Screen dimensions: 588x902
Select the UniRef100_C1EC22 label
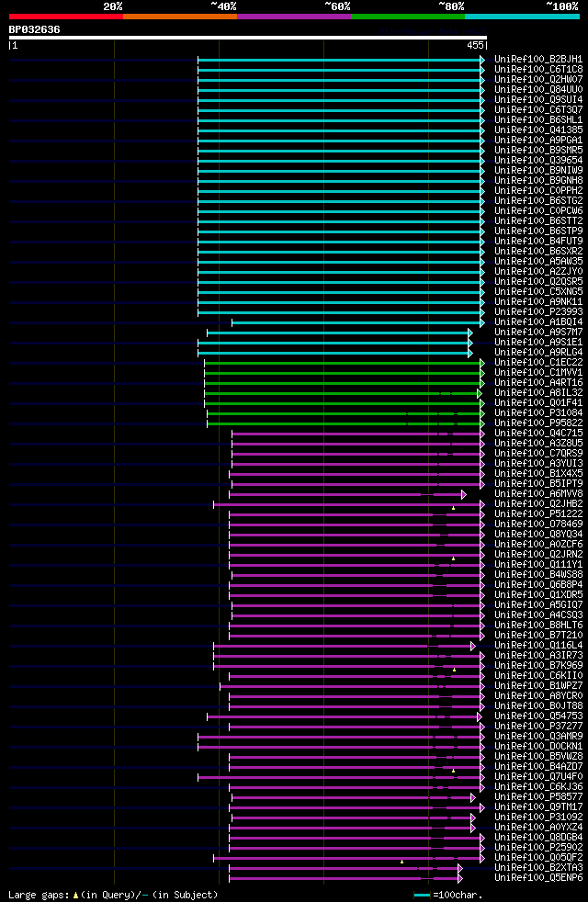click(538, 363)
